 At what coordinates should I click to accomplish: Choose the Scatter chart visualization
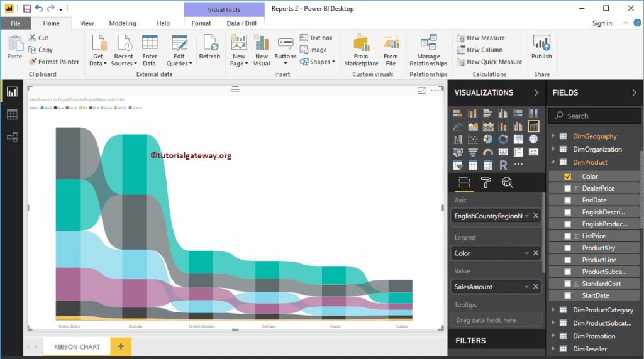[473, 139]
